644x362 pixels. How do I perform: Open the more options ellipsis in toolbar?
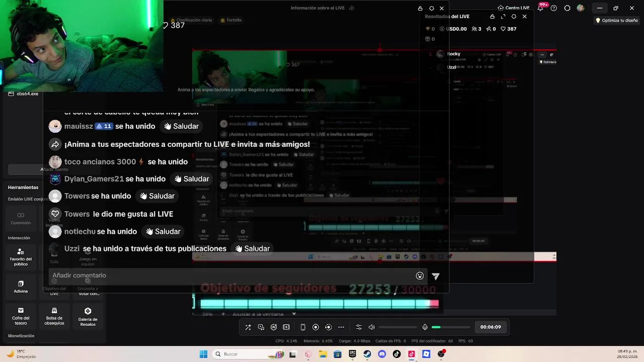(x=341, y=327)
